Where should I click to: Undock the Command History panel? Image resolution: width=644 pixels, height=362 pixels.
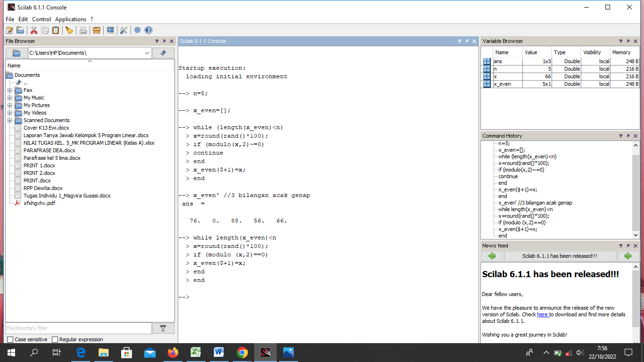pos(628,136)
